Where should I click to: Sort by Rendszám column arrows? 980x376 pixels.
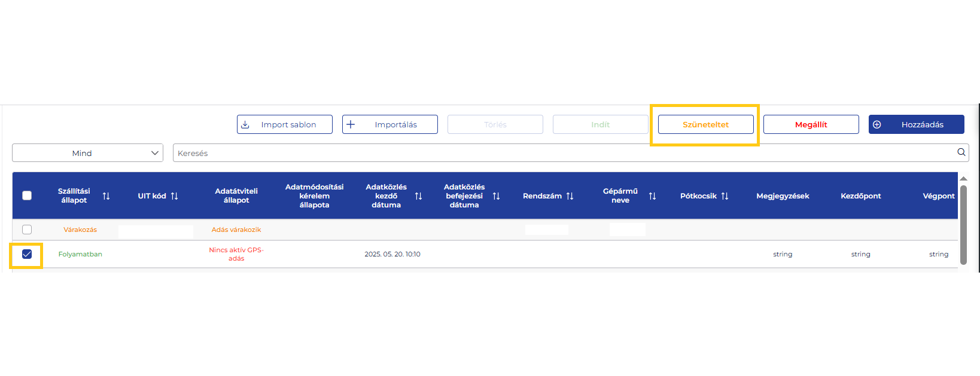tap(570, 196)
